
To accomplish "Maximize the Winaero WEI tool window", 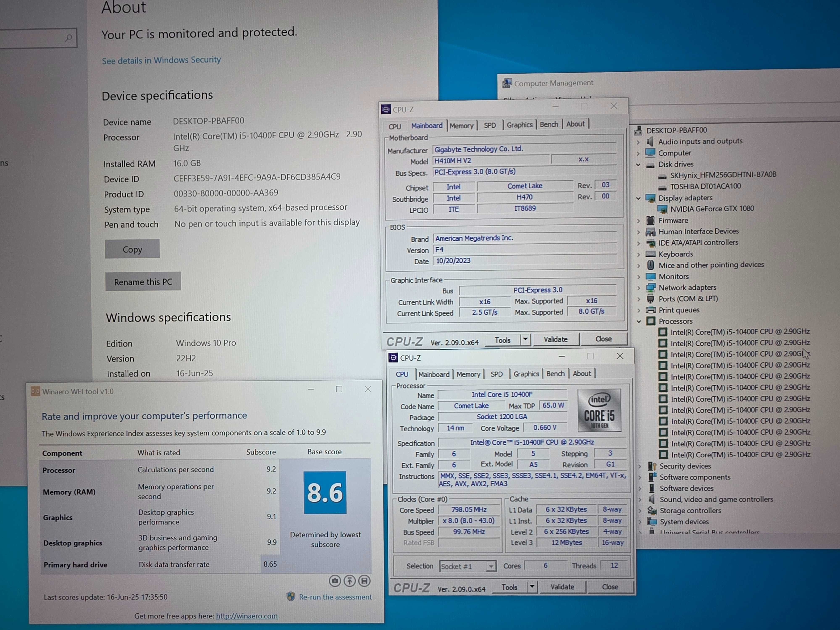I will 339,389.
